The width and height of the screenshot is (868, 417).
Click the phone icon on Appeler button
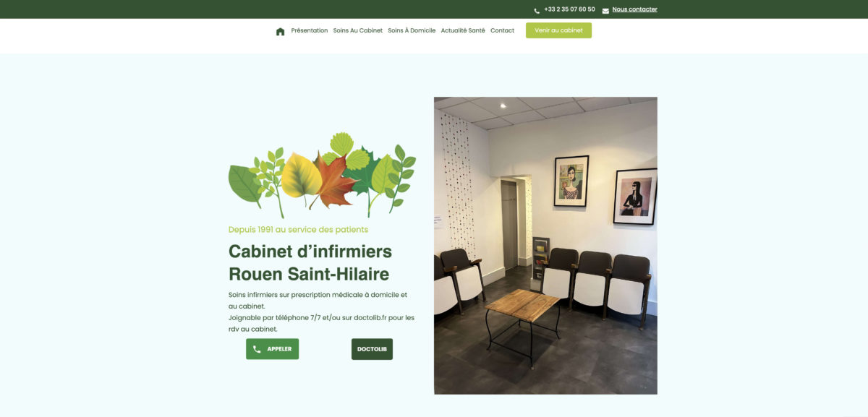click(x=257, y=349)
